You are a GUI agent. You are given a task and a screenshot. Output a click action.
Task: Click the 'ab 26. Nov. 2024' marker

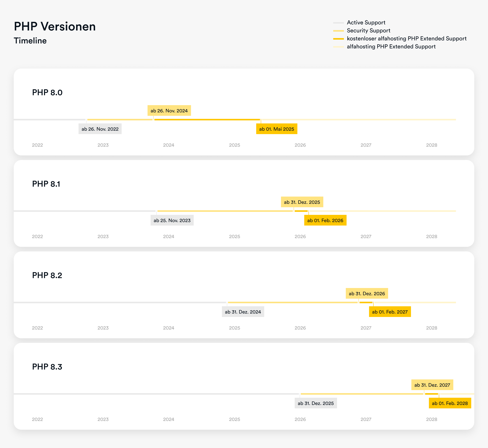(169, 110)
